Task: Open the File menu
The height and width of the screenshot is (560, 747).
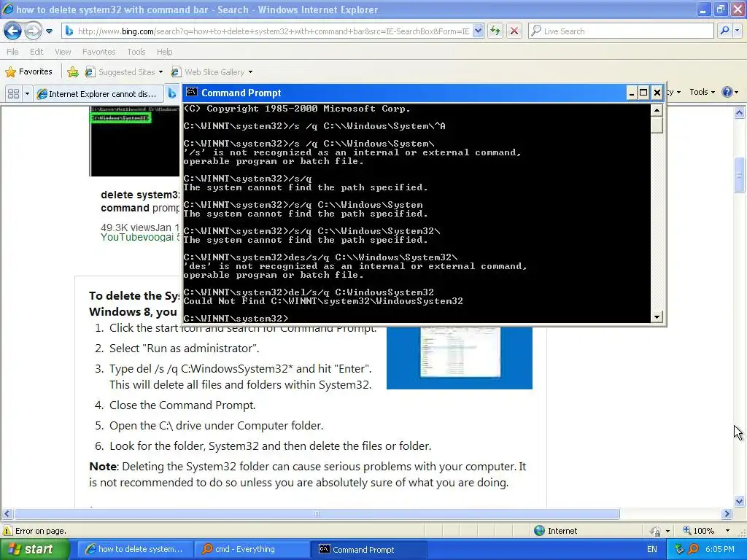Action: tap(12, 52)
